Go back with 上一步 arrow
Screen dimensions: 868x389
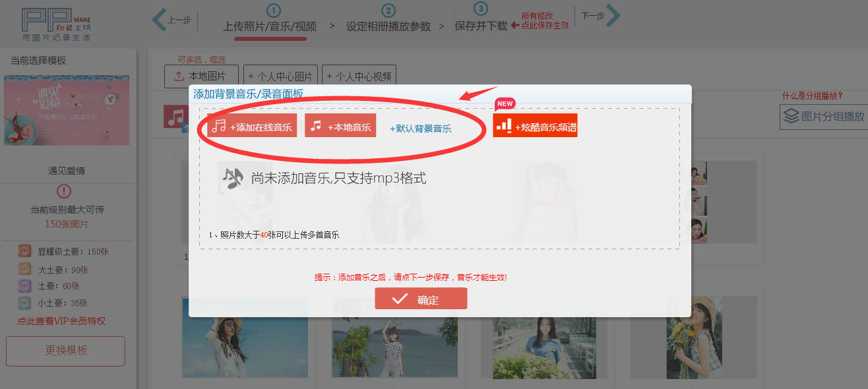[171, 19]
